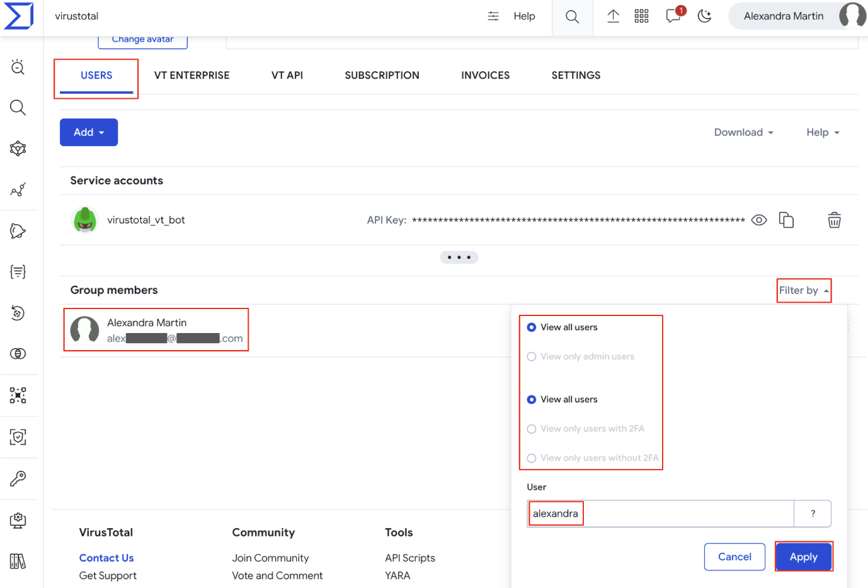
Task: Click the Change avatar button
Action: tap(143, 40)
